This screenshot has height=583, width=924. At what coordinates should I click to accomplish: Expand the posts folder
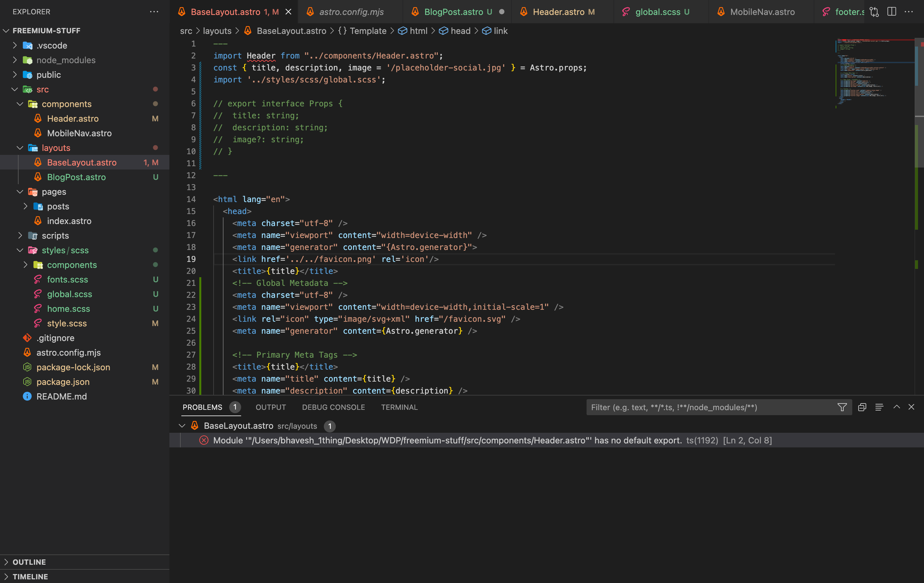coord(25,206)
